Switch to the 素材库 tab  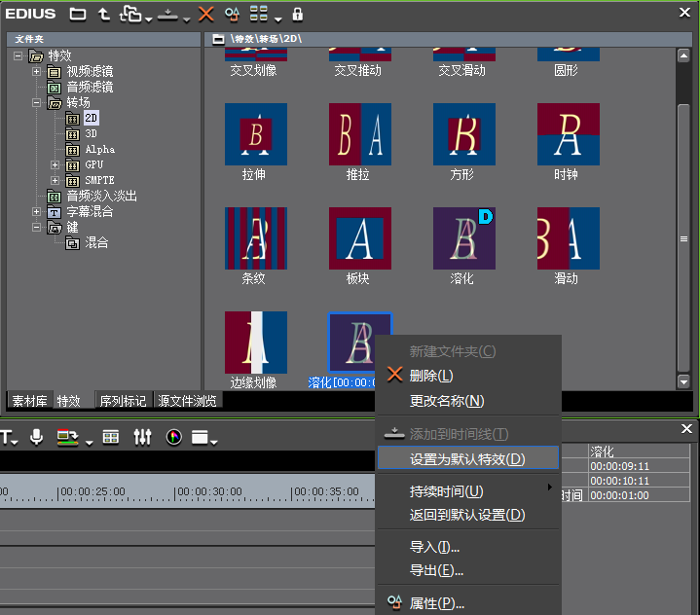coord(30,401)
